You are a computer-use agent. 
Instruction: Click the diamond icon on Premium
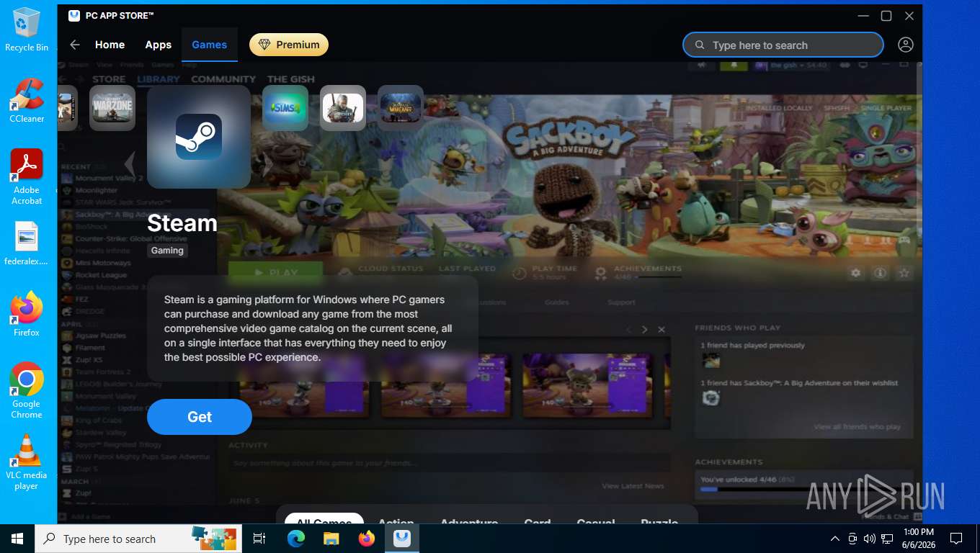pyautogui.click(x=264, y=45)
